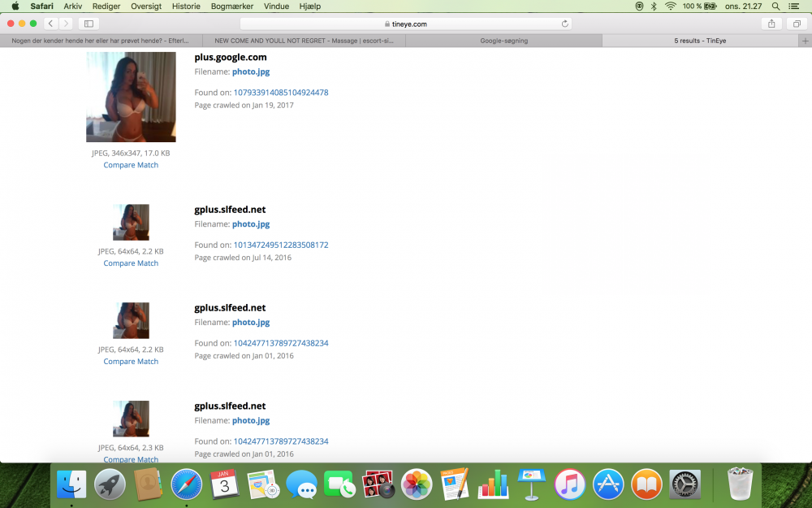Open iBooks from the Dock

(x=646, y=484)
